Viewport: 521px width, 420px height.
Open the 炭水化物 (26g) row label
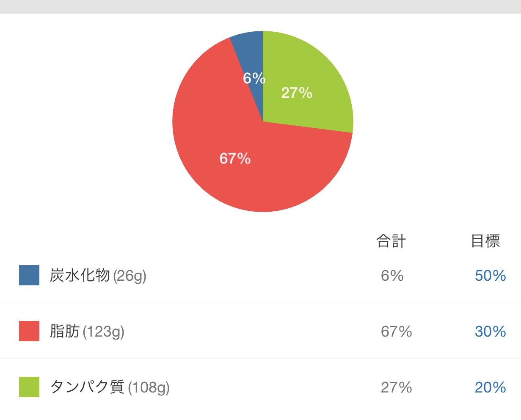click(98, 276)
